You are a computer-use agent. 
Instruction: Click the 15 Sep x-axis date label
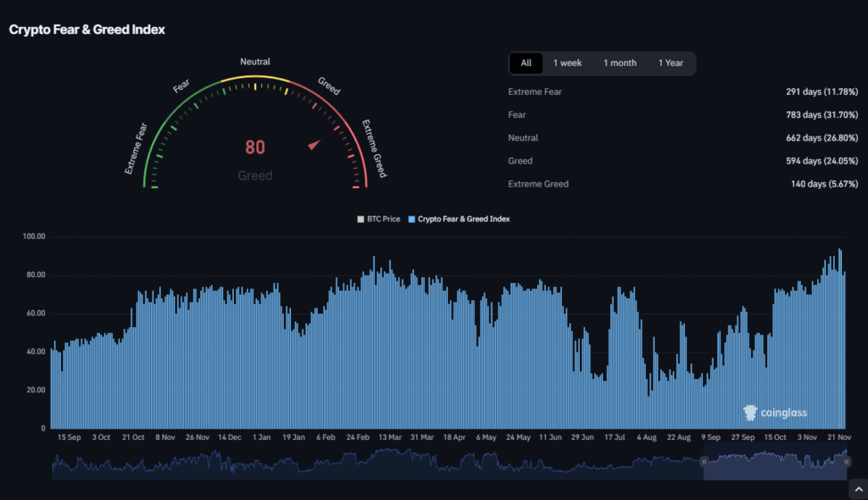[x=70, y=437]
